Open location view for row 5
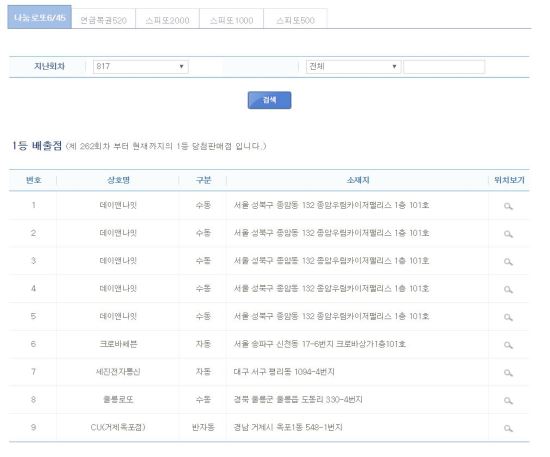 [508, 317]
